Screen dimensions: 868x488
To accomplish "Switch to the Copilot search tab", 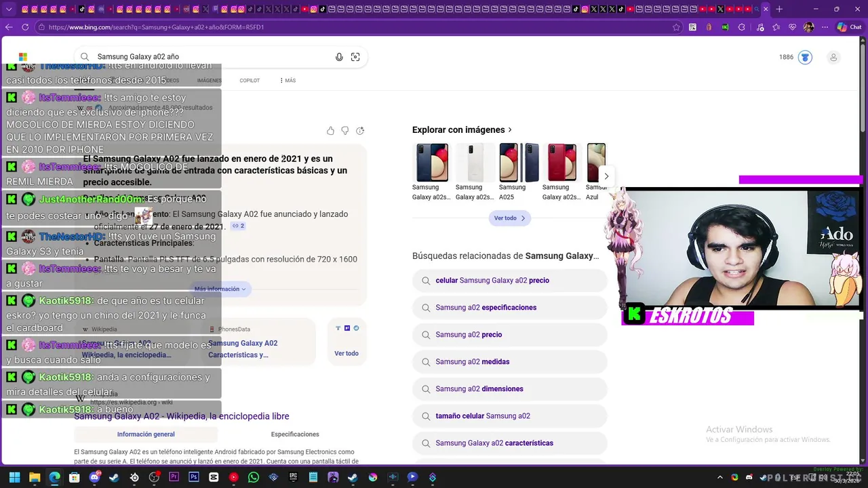I will (x=250, y=81).
